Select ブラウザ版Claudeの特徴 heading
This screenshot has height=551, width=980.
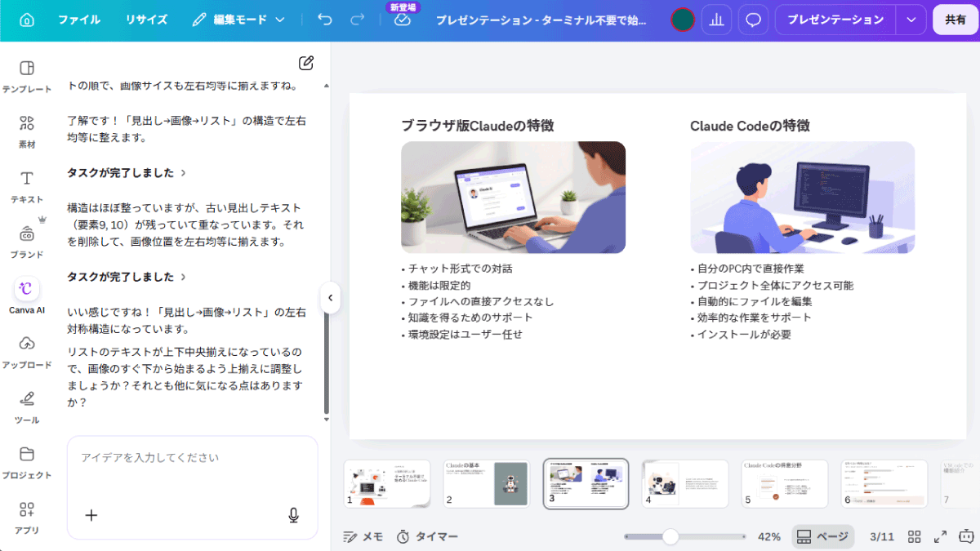tap(478, 125)
